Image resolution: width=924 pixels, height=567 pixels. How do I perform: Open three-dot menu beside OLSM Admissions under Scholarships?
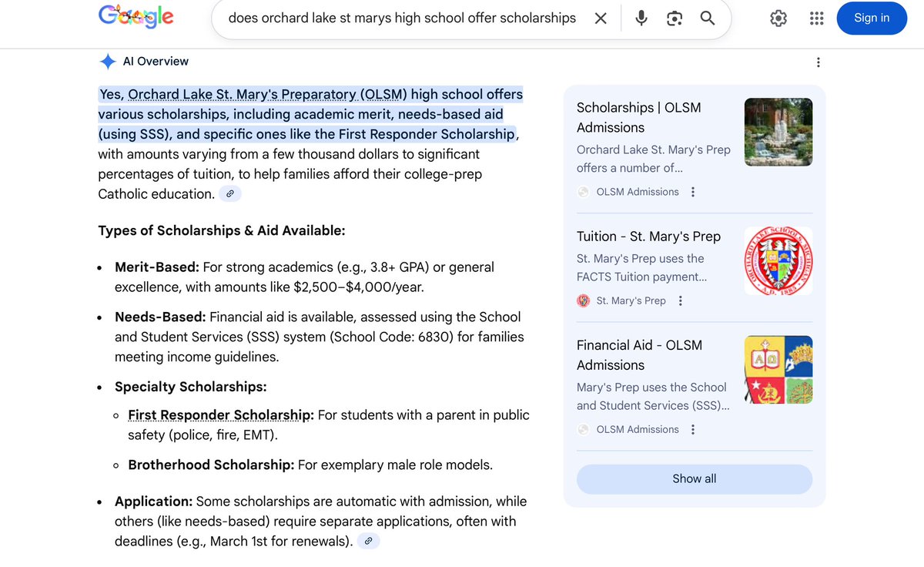click(693, 192)
